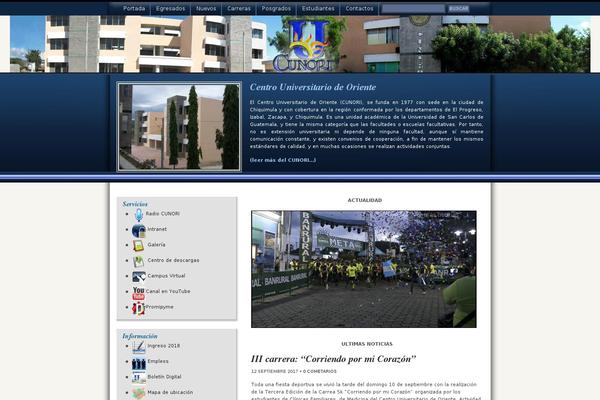
Task: Click the '0 COMETARIOS' comments link
Action: pyautogui.click(x=320, y=371)
